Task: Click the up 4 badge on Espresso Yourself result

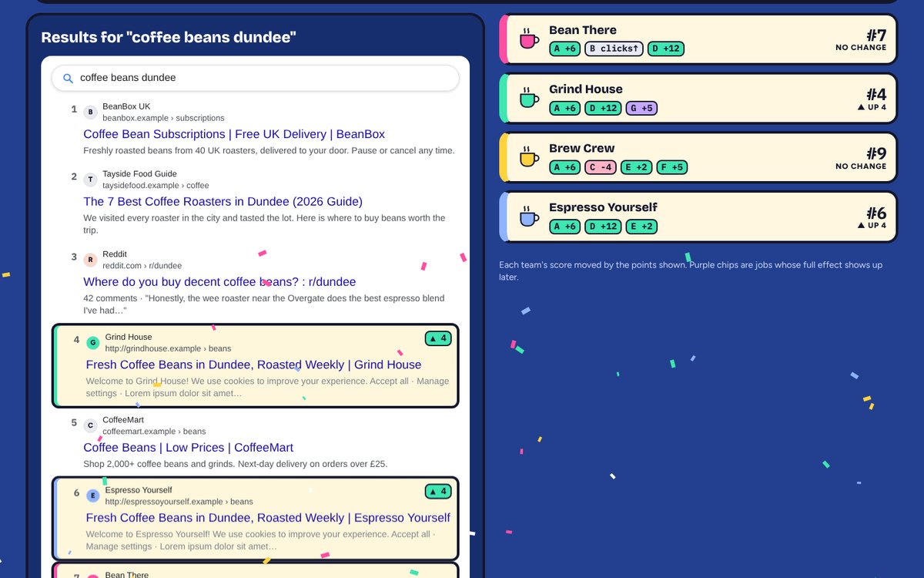Action: tap(437, 492)
